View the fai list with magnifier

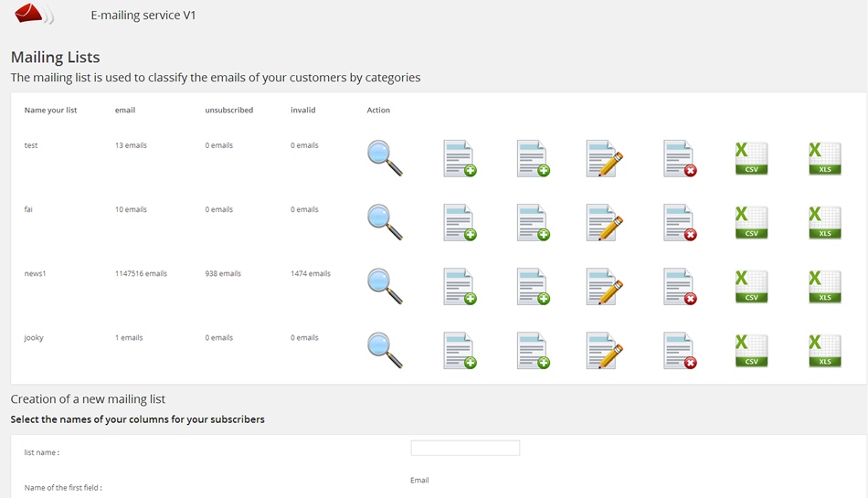pyautogui.click(x=385, y=222)
